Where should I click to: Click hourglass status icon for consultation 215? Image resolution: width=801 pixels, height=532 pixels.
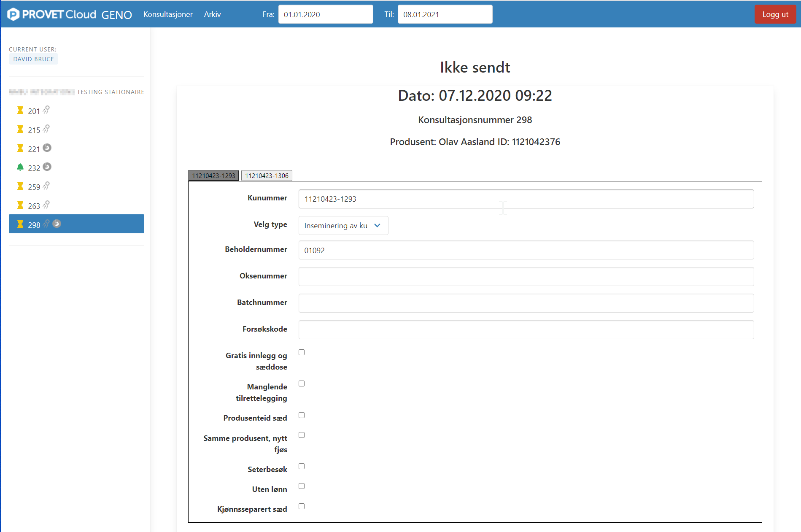[x=20, y=130]
